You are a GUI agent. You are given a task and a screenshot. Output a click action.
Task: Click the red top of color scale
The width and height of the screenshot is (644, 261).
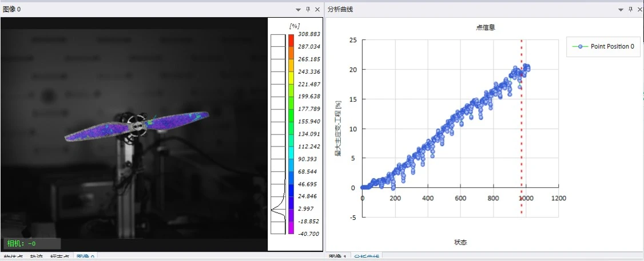pos(291,37)
